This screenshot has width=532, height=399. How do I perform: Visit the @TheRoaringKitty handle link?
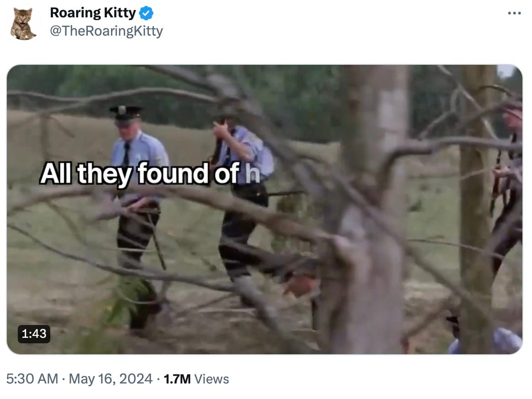[x=106, y=31]
